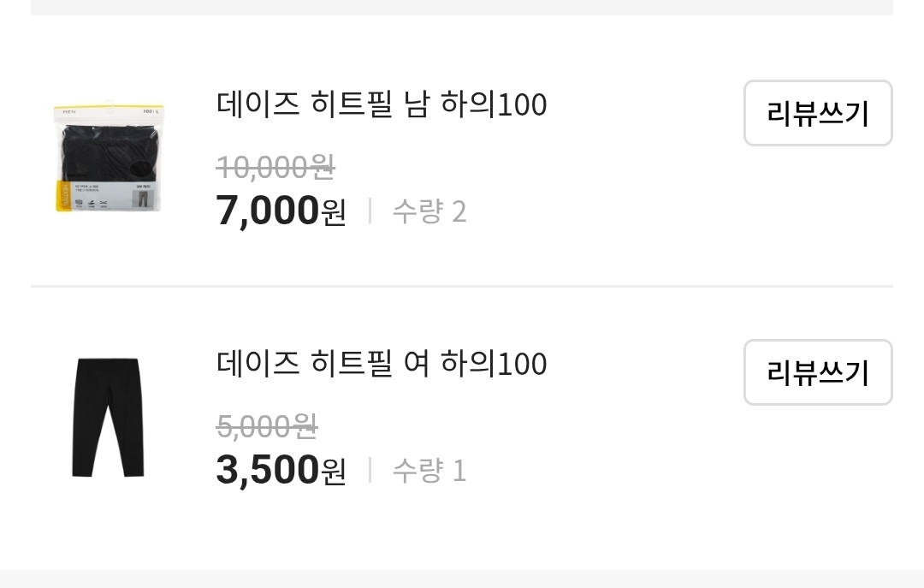The height and width of the screenshot is (588, 924).
Task: Tap the black status bar at top
Action: [462, 8]
